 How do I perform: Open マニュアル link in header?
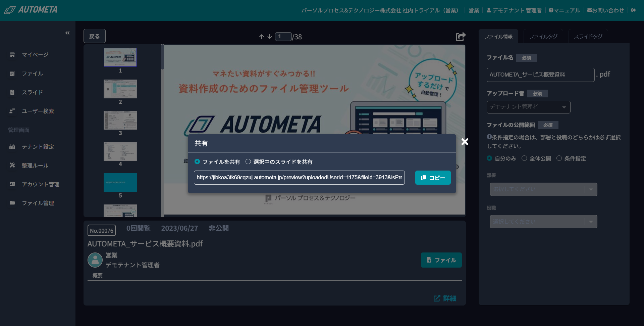click(564, 10)
